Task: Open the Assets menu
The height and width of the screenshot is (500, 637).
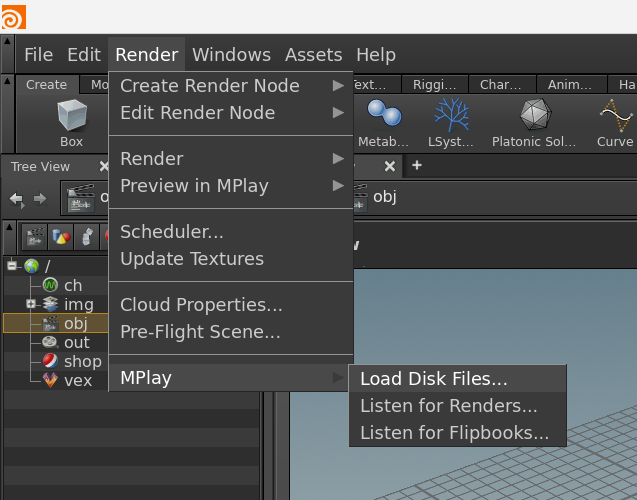Action: click(313, 55)
